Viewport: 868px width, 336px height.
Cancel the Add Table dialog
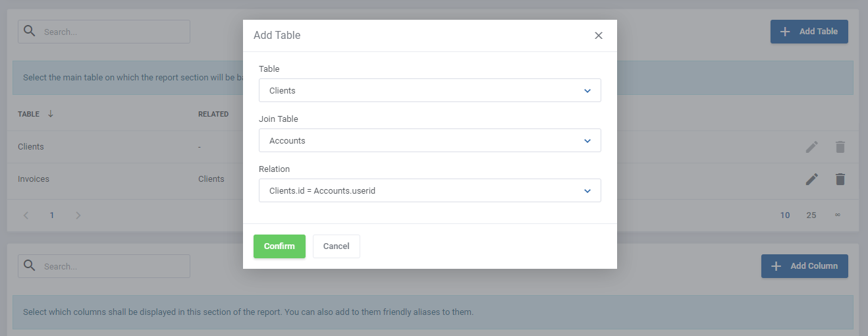(336, 246)
